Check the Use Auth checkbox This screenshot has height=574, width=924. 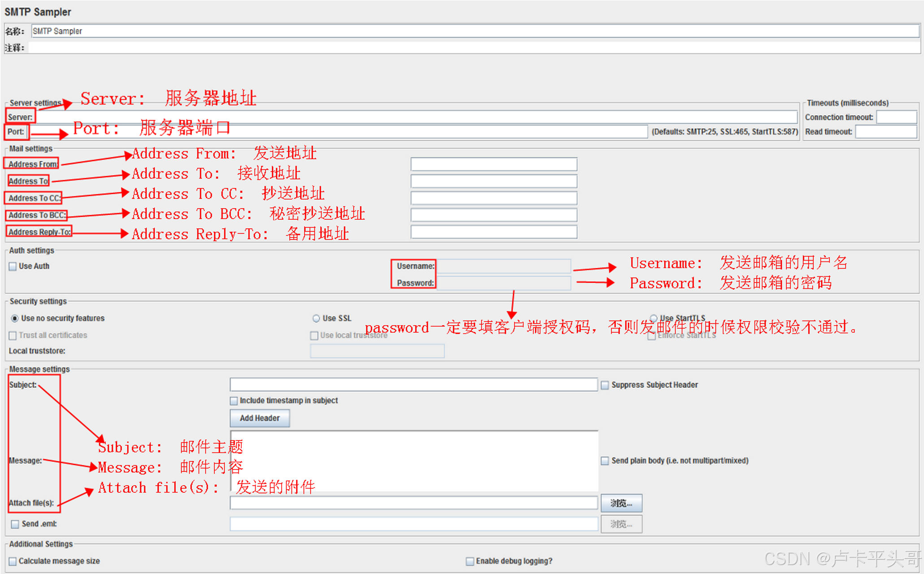pos(13,266)
